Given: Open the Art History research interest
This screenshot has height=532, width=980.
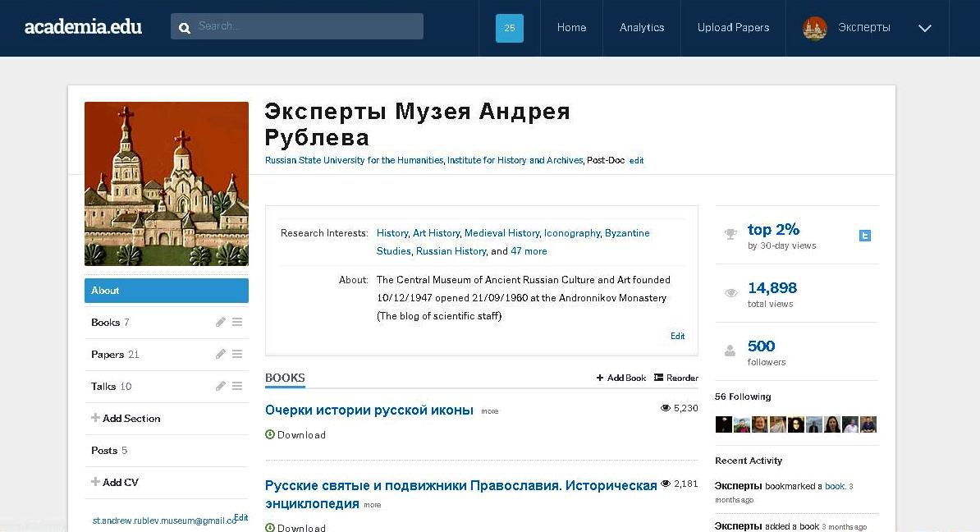Looking at the screenshot, I should (437, 233).
